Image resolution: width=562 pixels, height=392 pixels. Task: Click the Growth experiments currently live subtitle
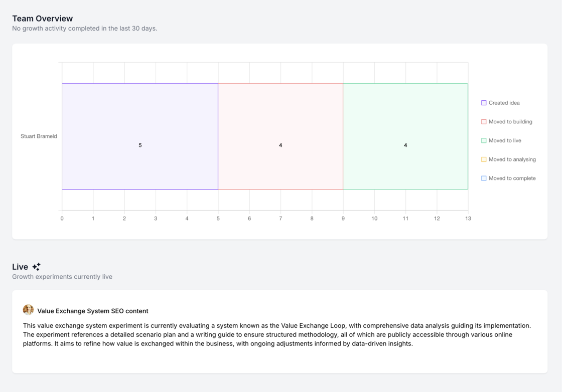coord(62,277)
